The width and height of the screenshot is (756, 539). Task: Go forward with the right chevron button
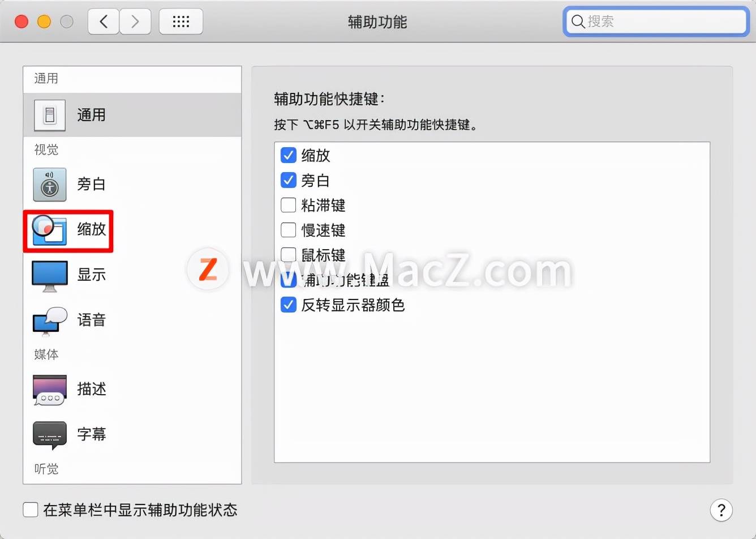[x=135, y=22]
